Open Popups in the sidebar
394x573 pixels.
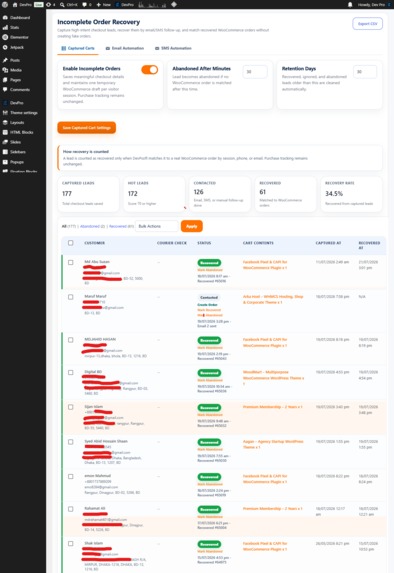point(17,162)
